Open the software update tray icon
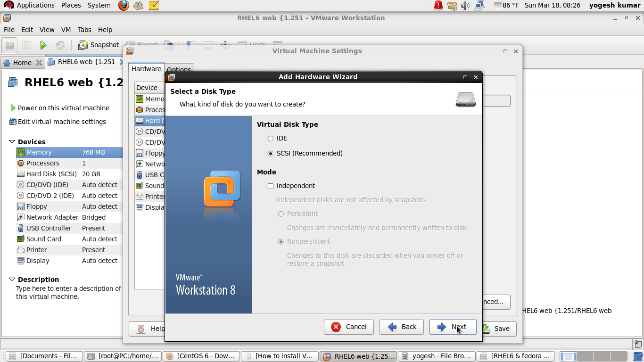 click(452, 5)
